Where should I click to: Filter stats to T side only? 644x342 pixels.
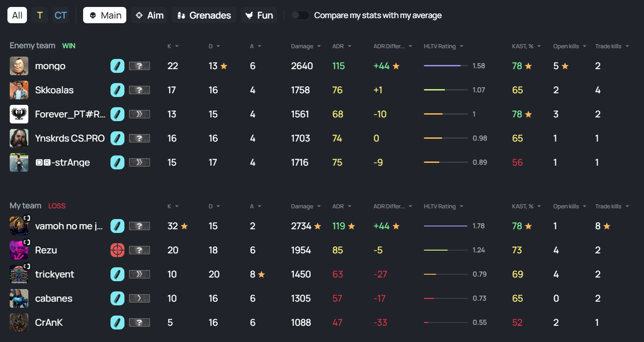39,15
